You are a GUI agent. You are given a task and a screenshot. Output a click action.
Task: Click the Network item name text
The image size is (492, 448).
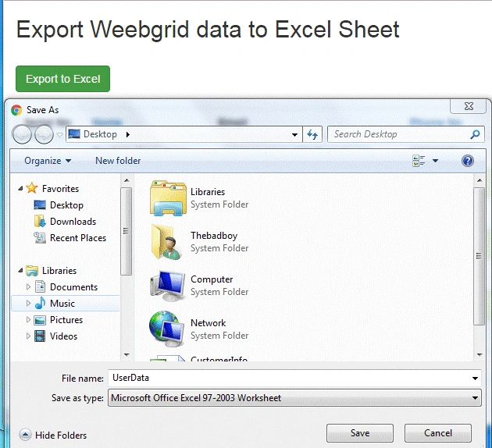[x=208, y=323]
